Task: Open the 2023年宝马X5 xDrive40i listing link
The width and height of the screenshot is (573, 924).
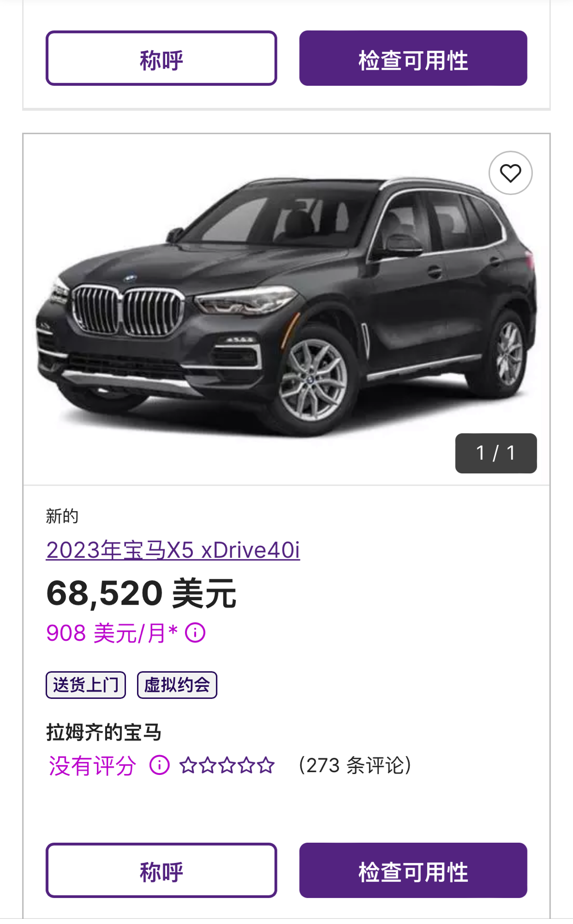Action: tap(173, 550)
